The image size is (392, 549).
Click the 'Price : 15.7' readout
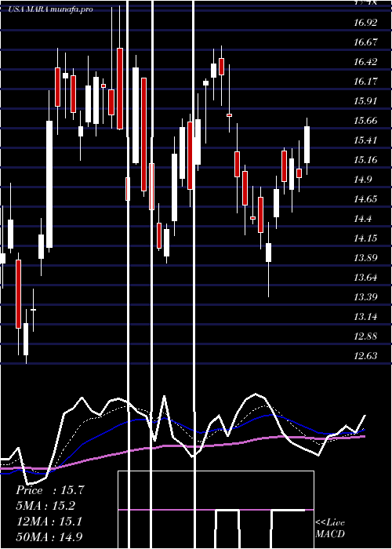[x=50, y=490]
